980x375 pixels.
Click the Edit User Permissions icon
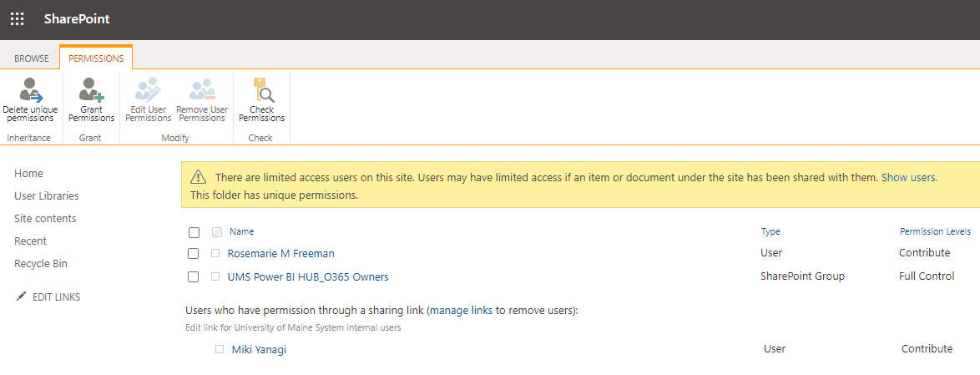(x=148, y=90)
